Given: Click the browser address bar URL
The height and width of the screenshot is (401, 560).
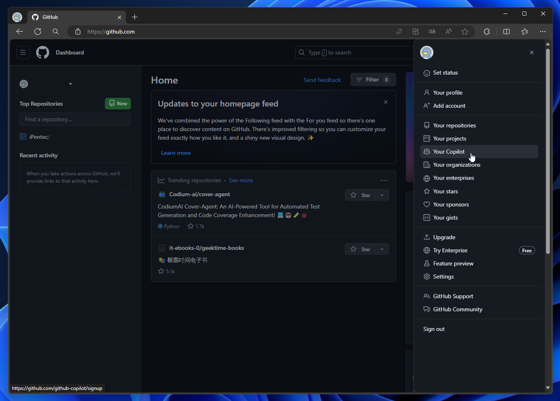Looking at the screenshot, I should point(111,32).
